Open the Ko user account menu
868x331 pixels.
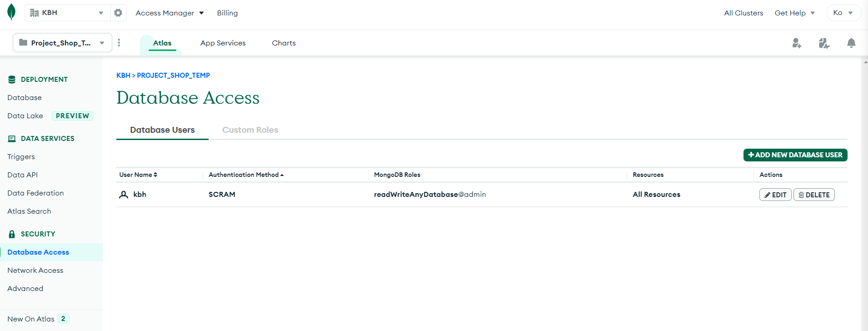pyautogui.click(x=843, y=13)
